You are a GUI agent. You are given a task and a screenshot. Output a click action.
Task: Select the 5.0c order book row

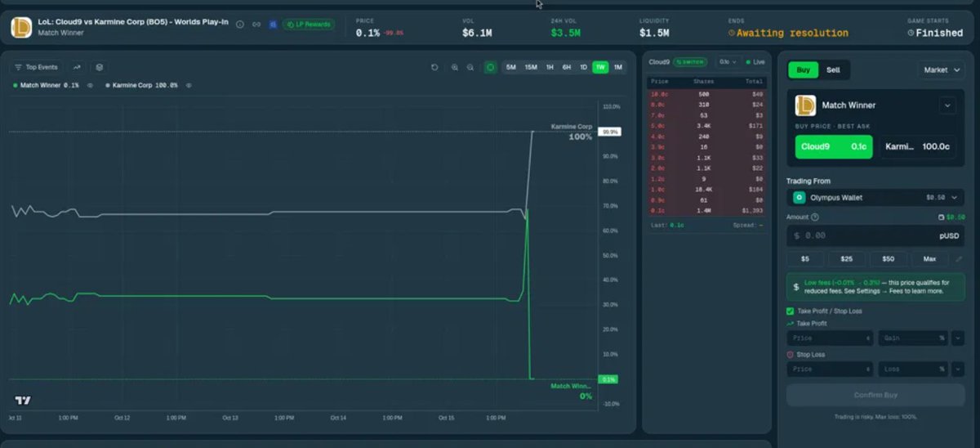point(707,126)
